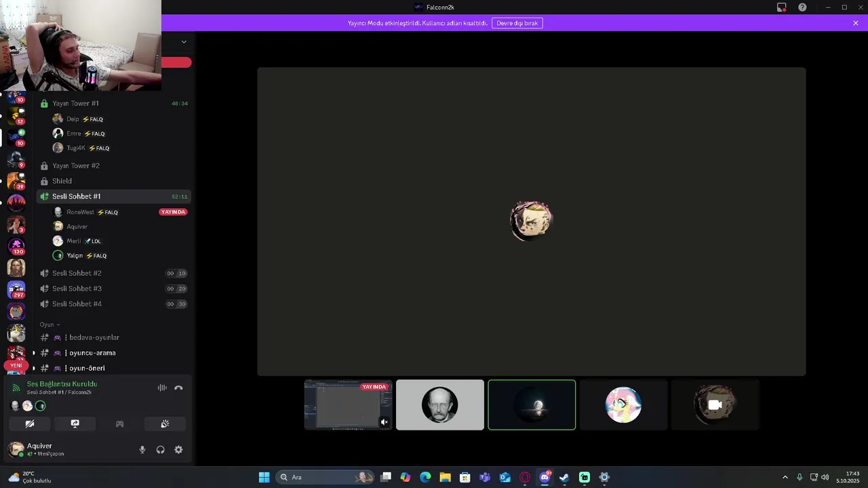Click the green voice connection signal icon
This screenshot has width=868, height=488.
(x=16, y=388)
